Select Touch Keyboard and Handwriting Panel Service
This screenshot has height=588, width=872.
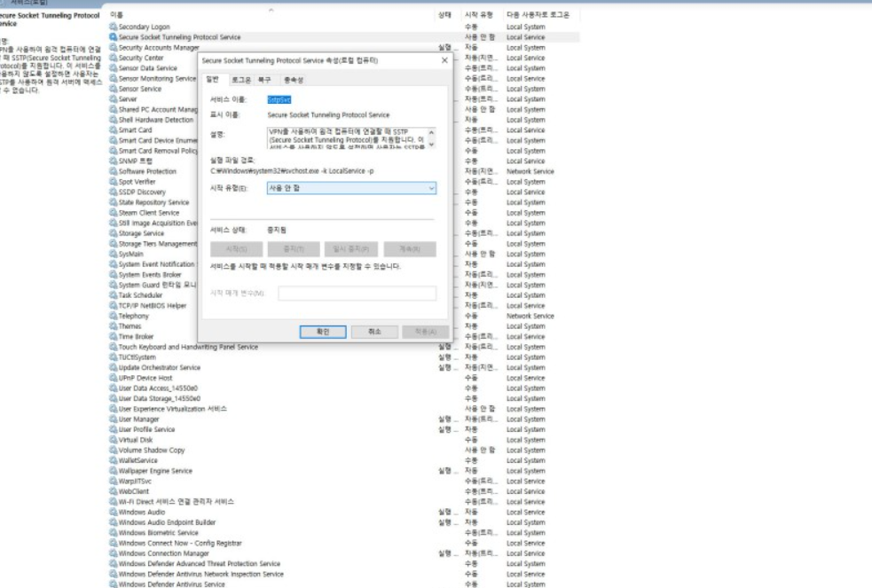(x=343, y=347)
